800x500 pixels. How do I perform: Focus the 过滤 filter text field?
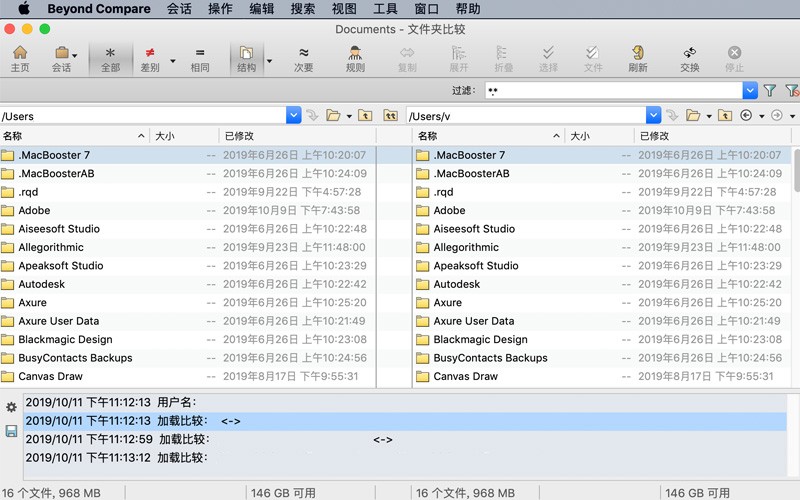point(613,91)
